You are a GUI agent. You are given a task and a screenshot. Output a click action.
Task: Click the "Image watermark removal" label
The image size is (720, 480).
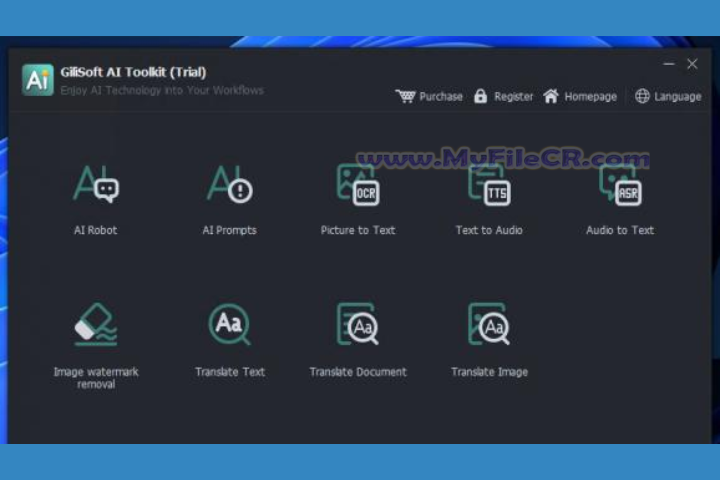point(96,378)
